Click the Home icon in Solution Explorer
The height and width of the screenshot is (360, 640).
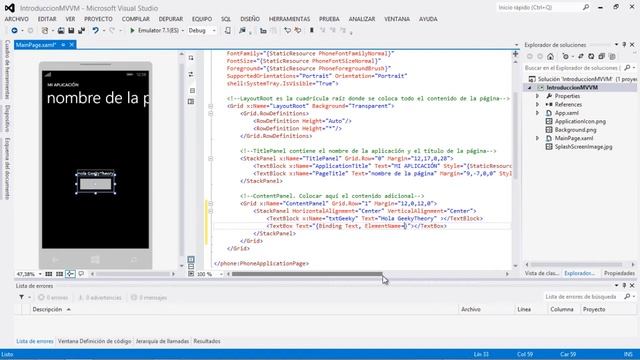click(551, 57)
